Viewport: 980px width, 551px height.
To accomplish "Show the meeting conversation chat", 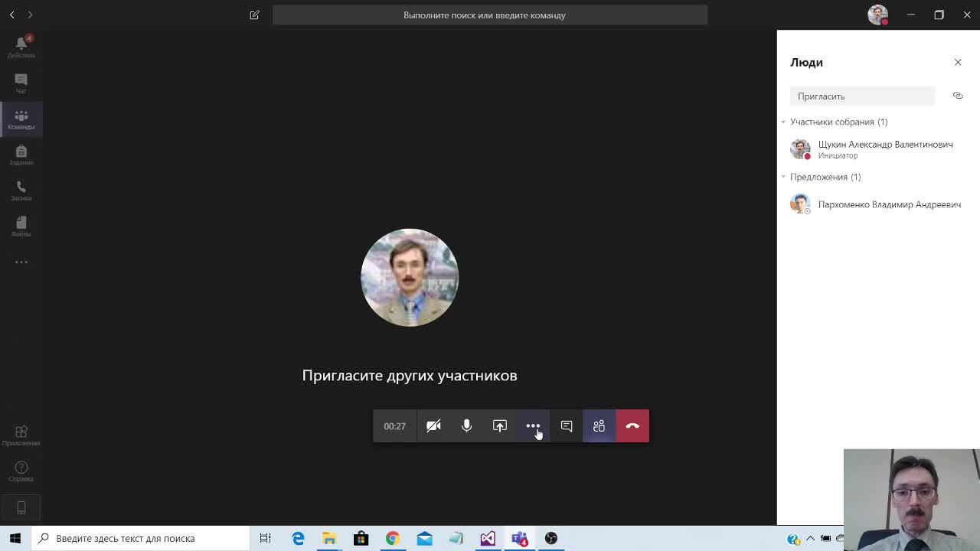I will click(x=567, y=426).
